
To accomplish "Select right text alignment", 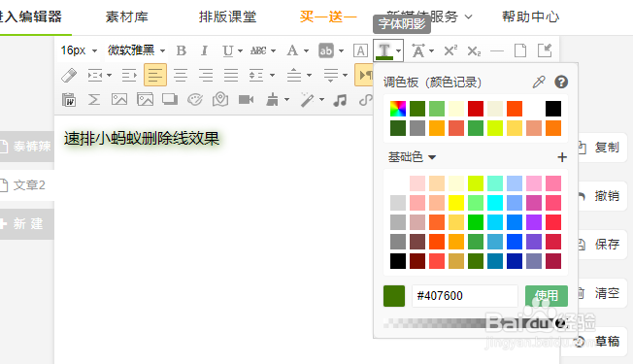I will click(x=206, y=75).
